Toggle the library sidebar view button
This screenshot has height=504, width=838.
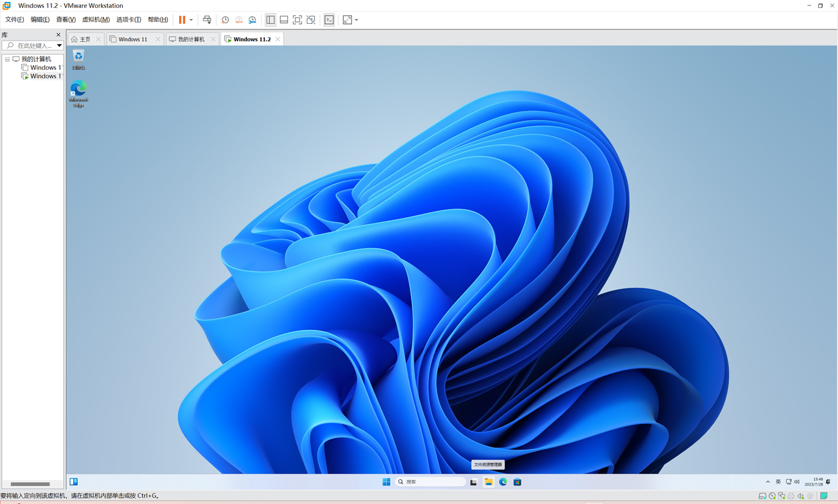click(270, 20)
